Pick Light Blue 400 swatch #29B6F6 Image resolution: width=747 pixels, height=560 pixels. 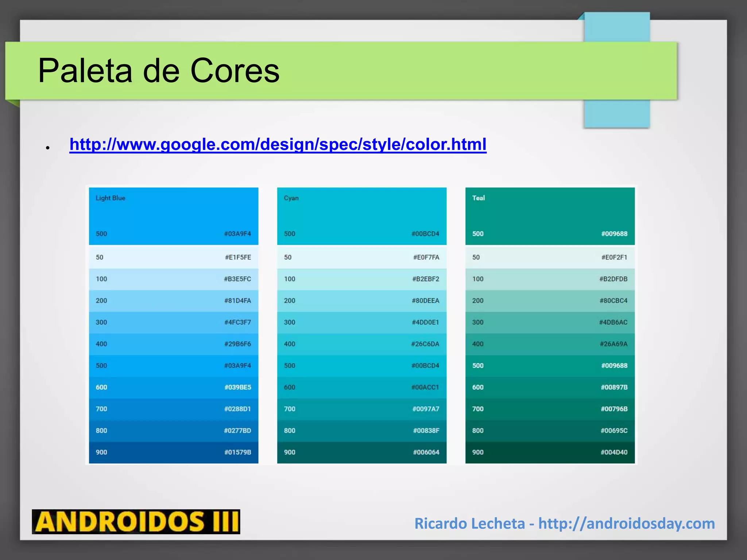[174, 344]
